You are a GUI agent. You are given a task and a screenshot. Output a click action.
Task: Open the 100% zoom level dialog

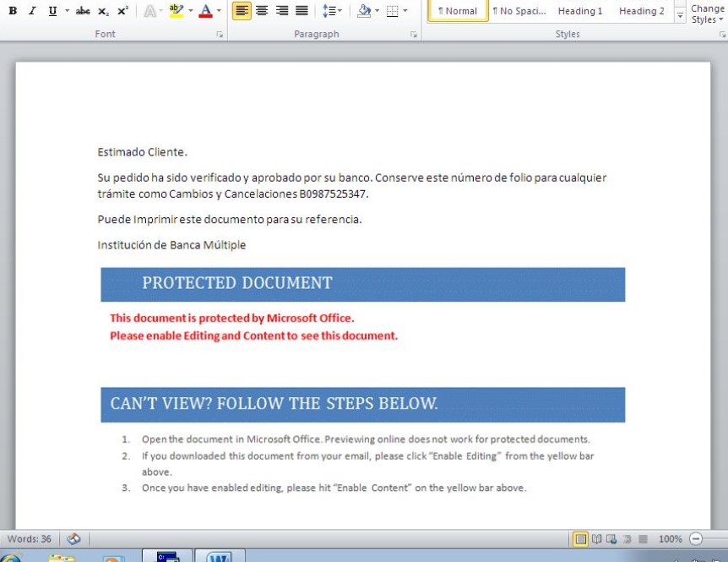click(670, 539)
